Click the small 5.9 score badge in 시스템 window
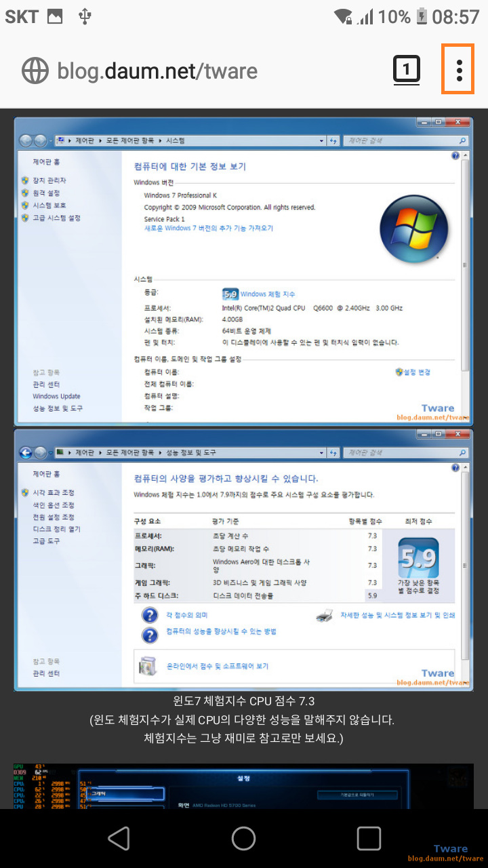Image resolution: width=488 pixels, height=868 pixels. click(x=230, y=294)
